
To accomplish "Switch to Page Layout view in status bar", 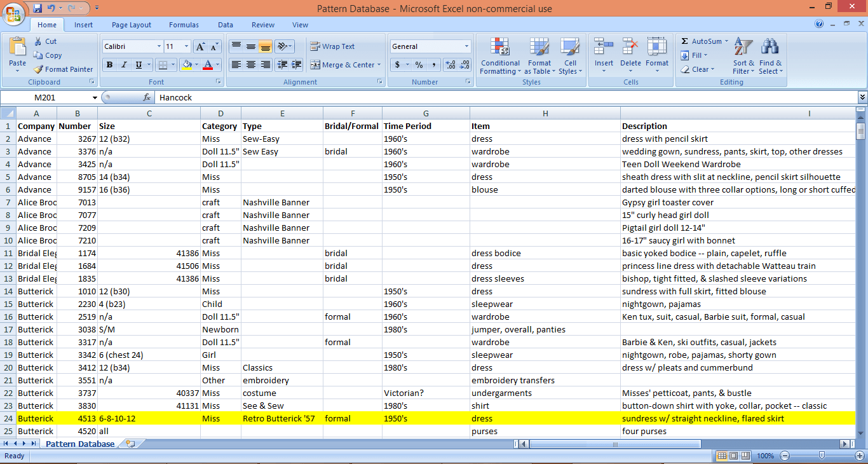I will click(x=733, y=456).
